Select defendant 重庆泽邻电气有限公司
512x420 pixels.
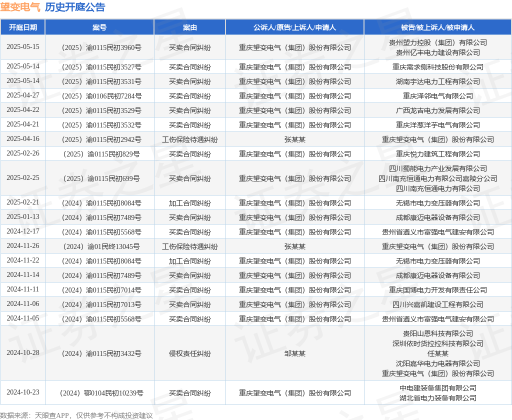pos(438,96)
